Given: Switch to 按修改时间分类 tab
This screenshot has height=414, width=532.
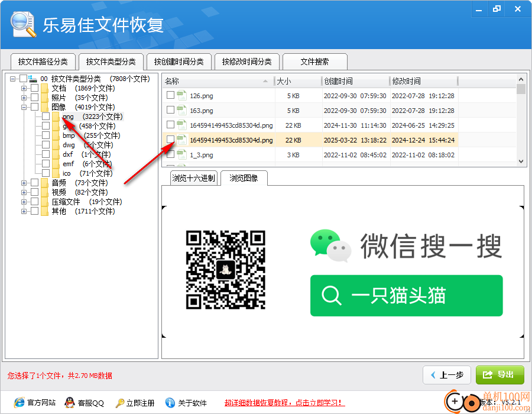Looking at the screenshot, I should pyautogui.click(x=246, y=62).
